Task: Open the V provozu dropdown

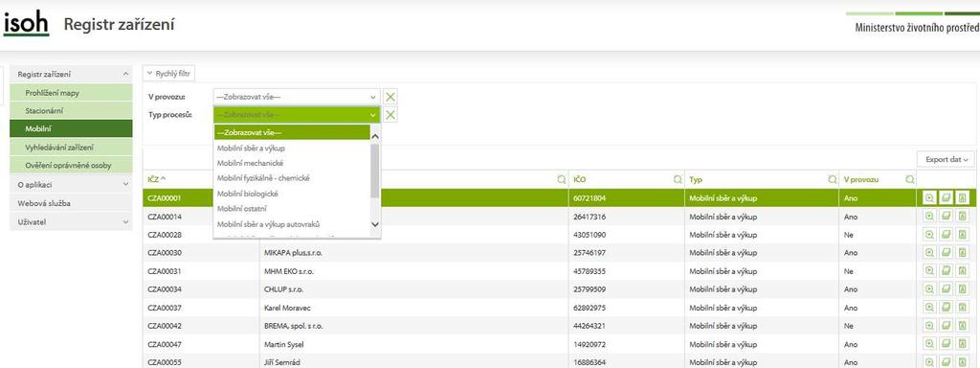Action: point(297,97)
